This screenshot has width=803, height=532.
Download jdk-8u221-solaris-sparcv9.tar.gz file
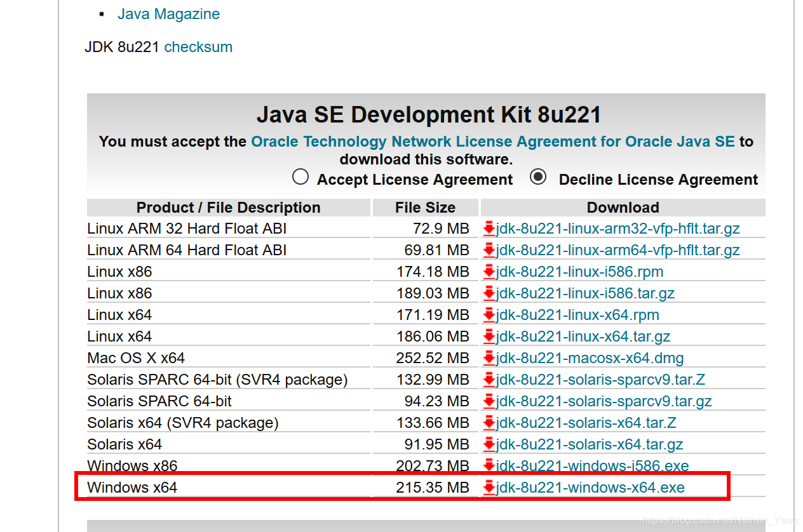pos(604,401)
